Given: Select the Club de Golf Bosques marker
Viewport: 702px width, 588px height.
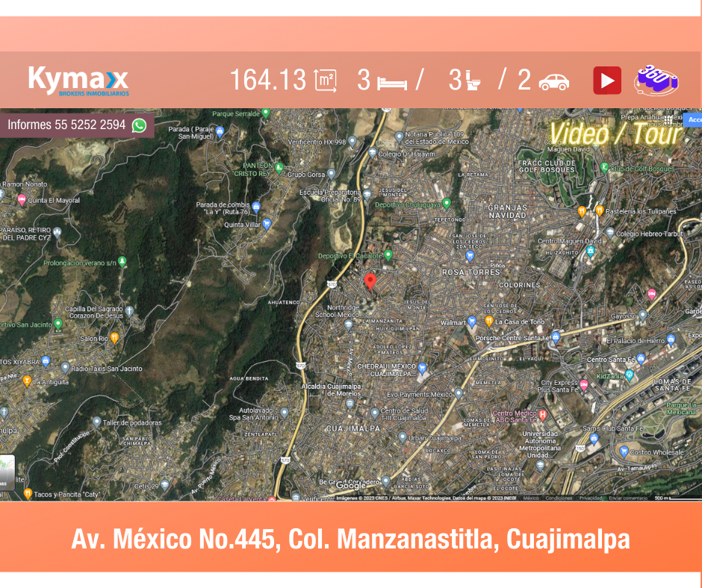Looking at the screenshot, I should tap(604, 168).
